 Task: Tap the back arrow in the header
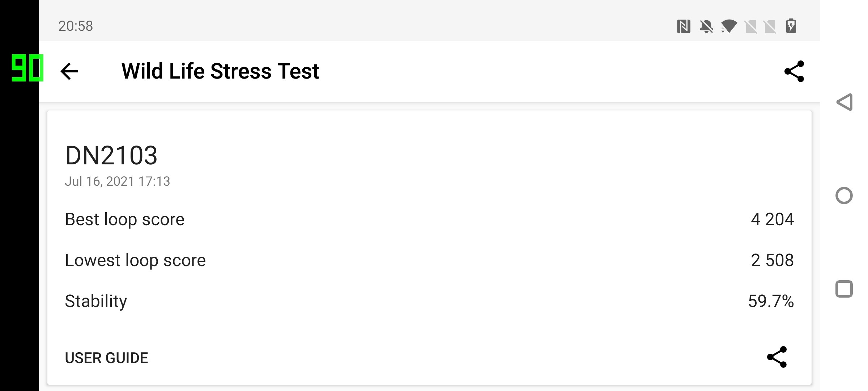tap(69, 71)
